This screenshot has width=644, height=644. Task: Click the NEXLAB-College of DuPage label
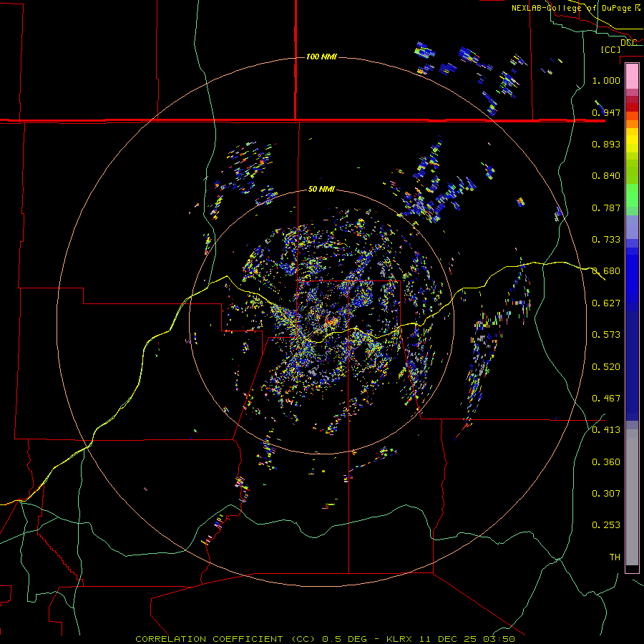point(575,8)
